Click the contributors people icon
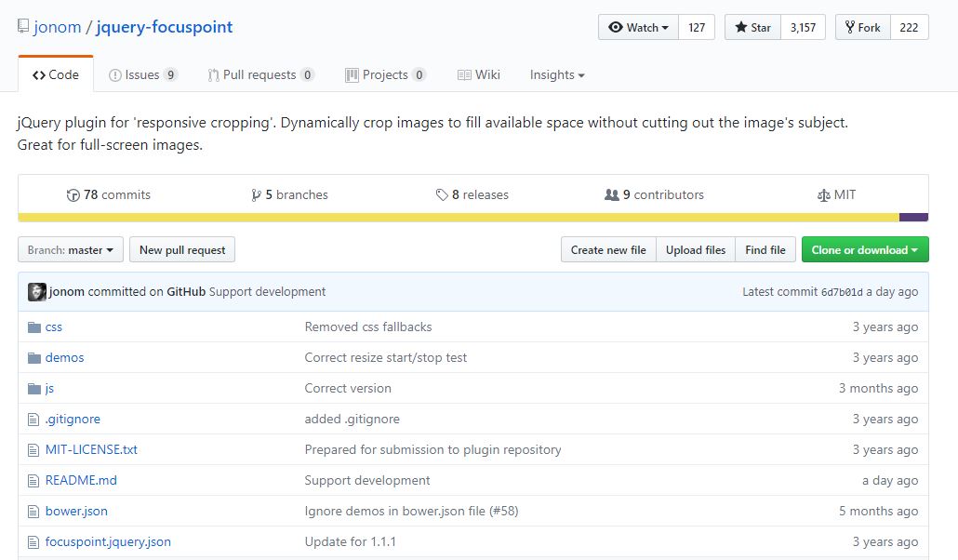 (x=612, y=195)
